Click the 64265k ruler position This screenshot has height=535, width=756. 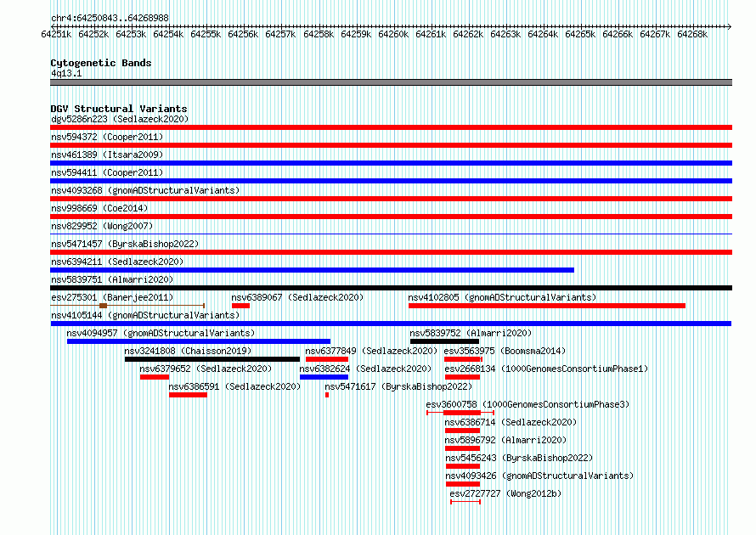[x=580, y=34]
